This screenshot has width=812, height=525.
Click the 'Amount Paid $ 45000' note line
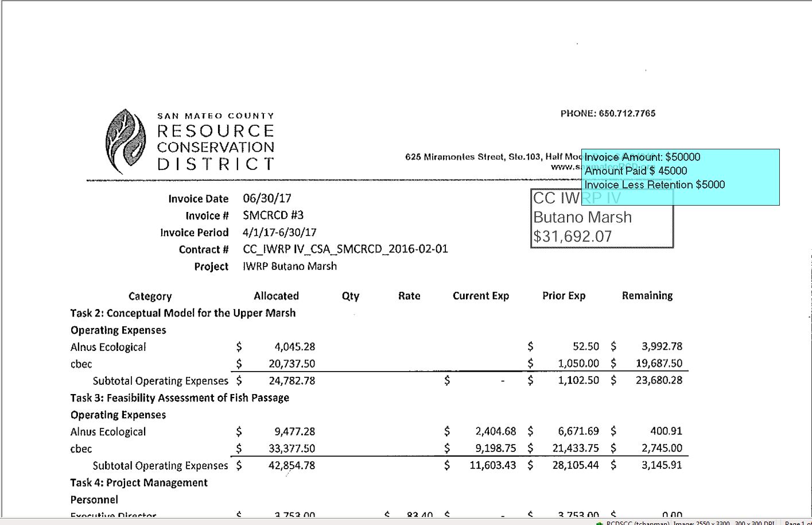click(636, 171)
